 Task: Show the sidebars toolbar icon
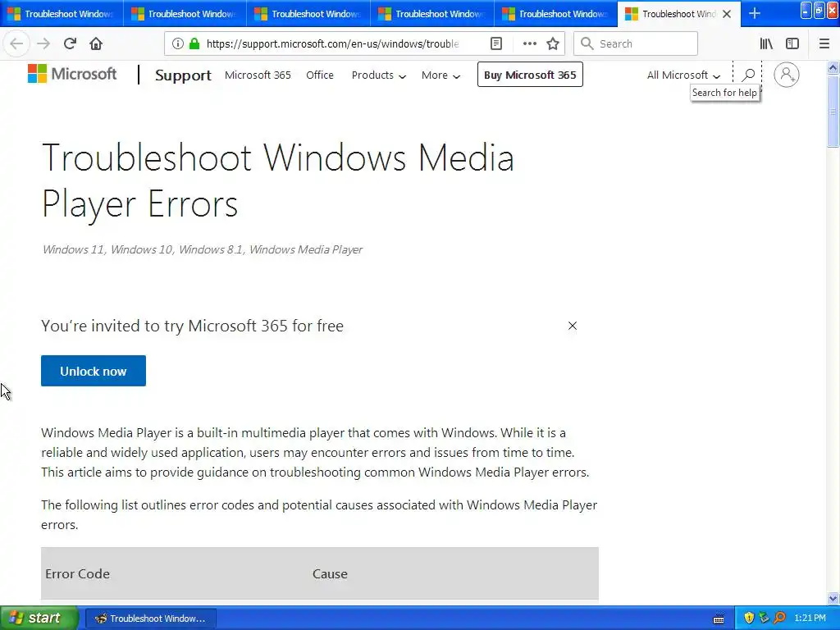coord(792,44)
